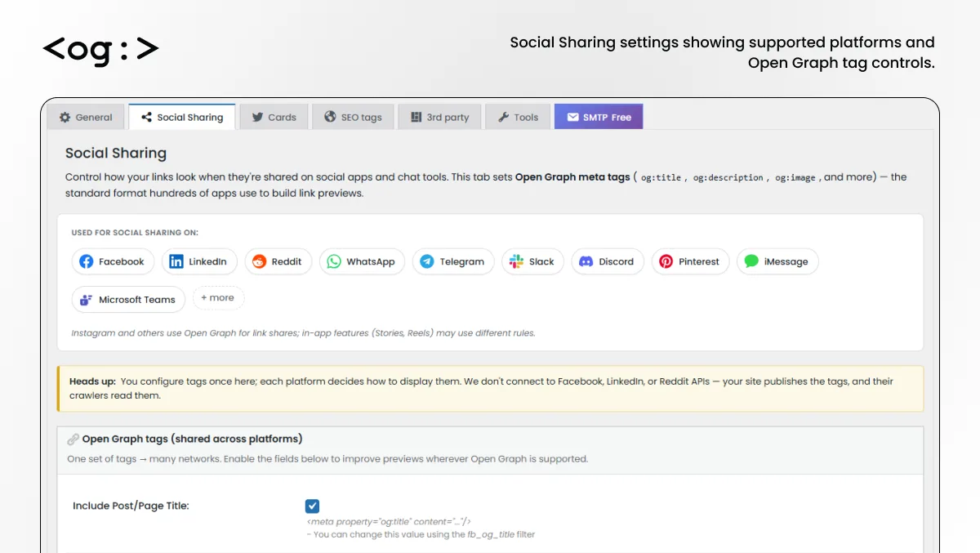
Task: Click the Discord platform label
Action: pos(616,261)
